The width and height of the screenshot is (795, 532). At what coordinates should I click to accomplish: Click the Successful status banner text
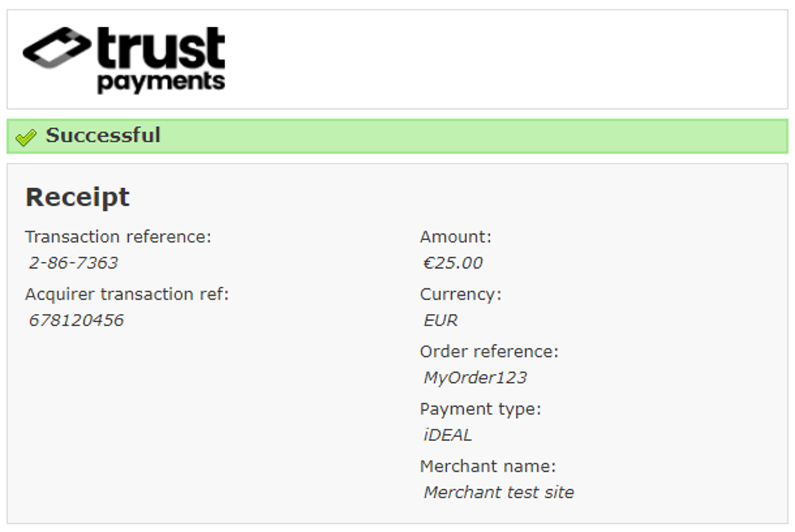[x=103, y=135]
